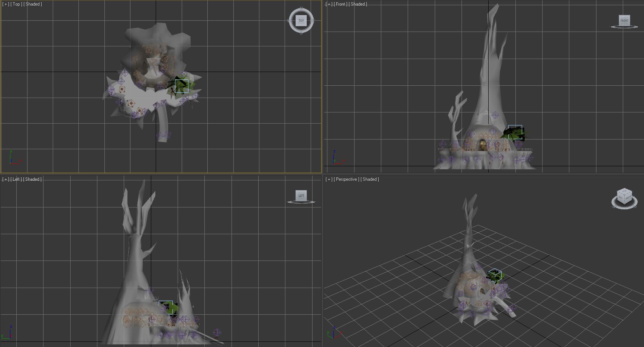Screen dimensions: 644x347
Task: Click the Perspective viewport ViewCube
Action: coord(624,197)
